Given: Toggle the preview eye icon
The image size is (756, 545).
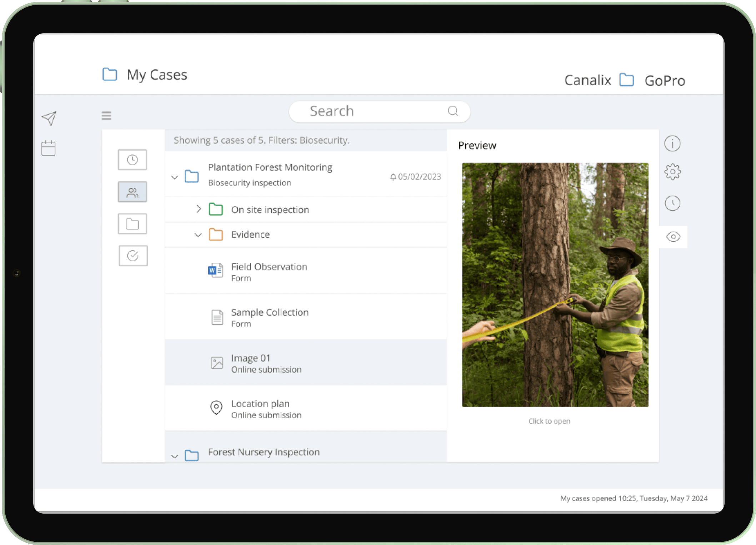Looking at the screenshot, I should 673,237.
